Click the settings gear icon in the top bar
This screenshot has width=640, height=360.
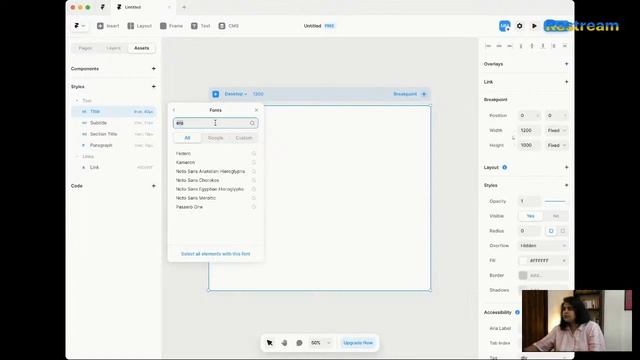pyautogui.click(x=519, y=26)
